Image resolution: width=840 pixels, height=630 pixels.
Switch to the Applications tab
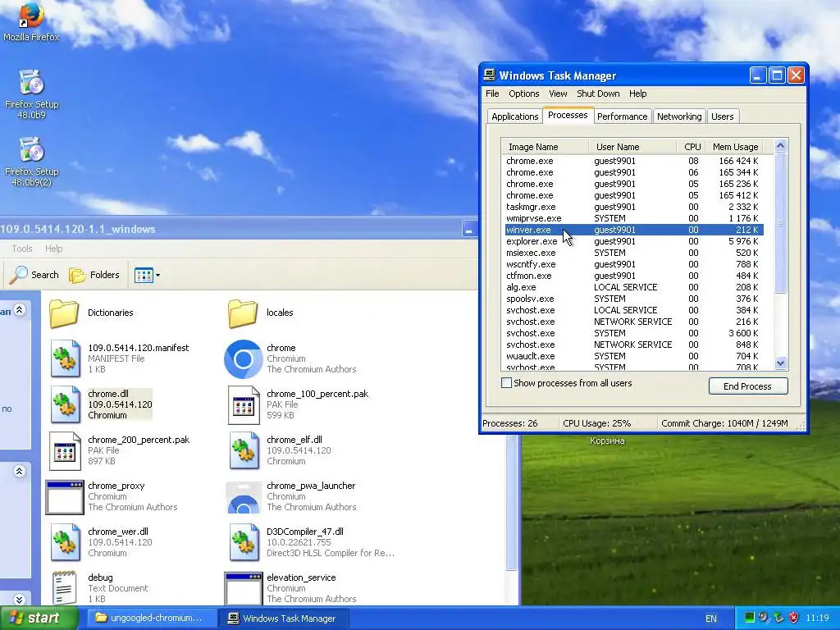pos(515,116)
